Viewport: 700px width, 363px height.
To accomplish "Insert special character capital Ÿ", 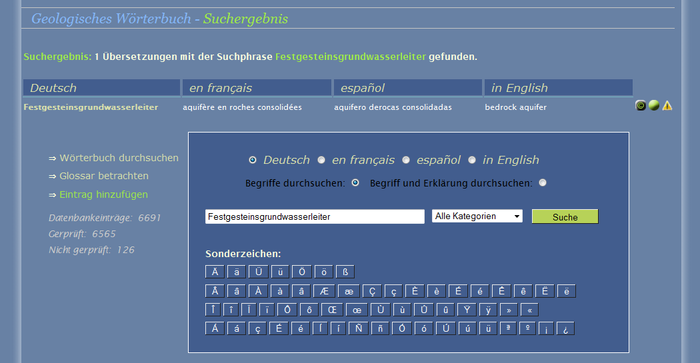I will (x=467, y=310).
